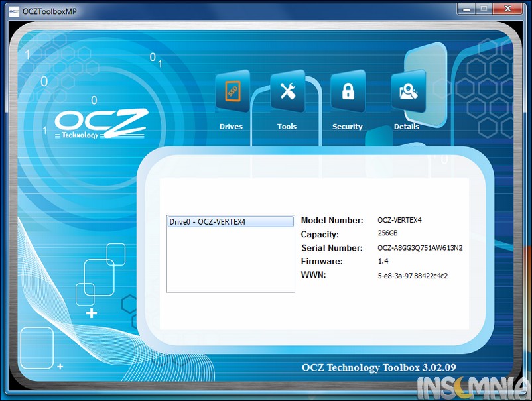Image resolution: width=532 pixels, height=401 pixels.
Task: Open the Security padlock icon
Action: (x=348, y=91)
